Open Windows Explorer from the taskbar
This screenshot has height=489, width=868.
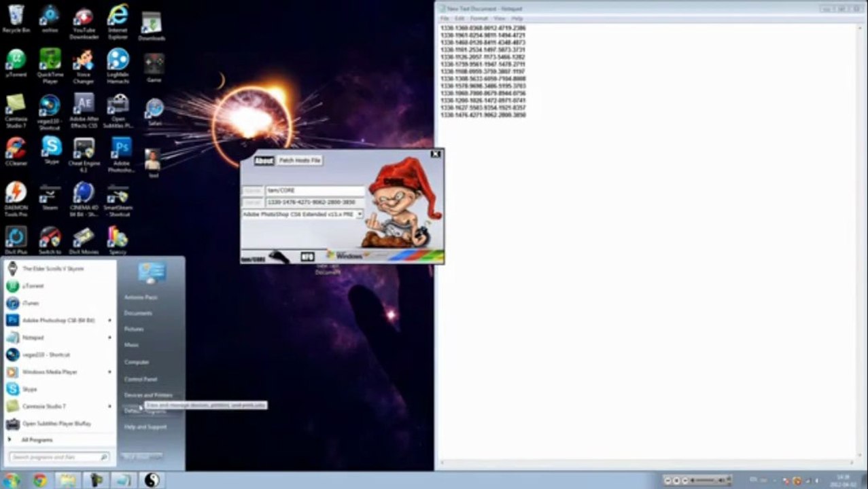pos(67,480)
